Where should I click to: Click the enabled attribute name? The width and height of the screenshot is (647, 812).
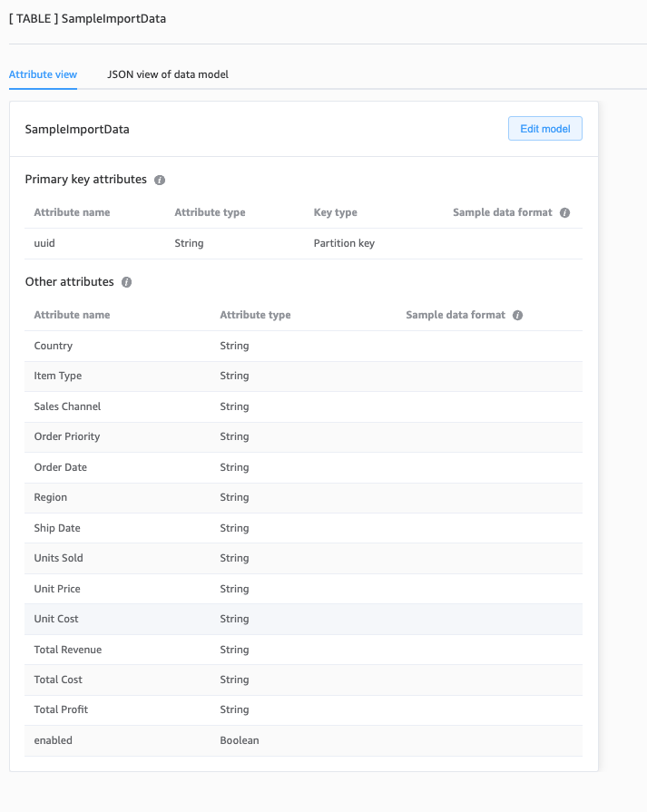pos(53,740)
